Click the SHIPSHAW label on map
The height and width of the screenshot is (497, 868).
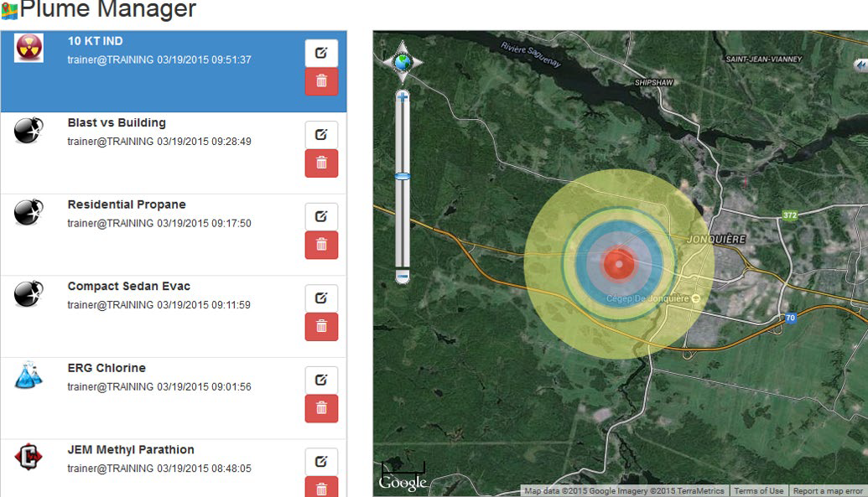click(654, 82)
